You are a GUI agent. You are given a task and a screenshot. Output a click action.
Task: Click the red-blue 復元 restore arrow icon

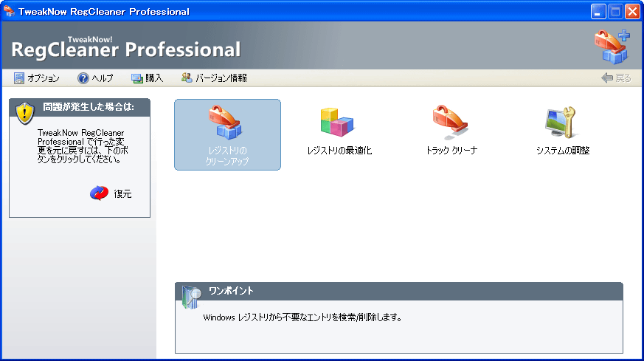click(x=99, y=193)
